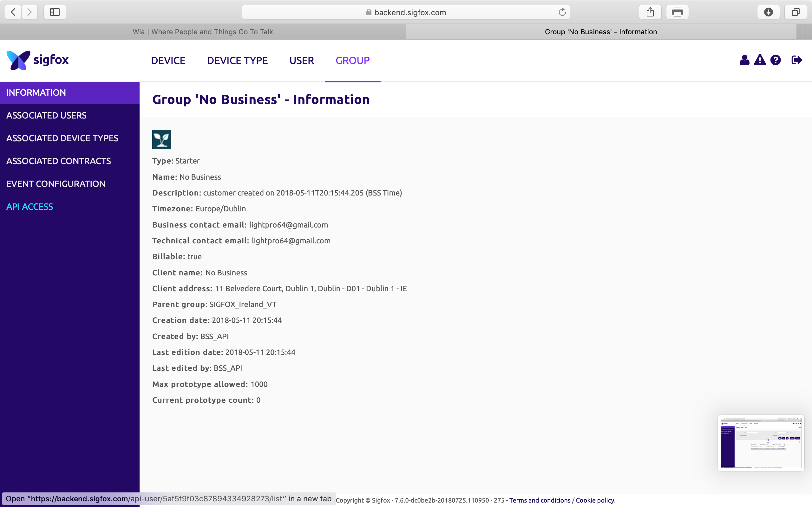The image size is (812, 507).
Task: Open the screenshot preview thumbnail
Action: pyautogui.click(x=761, y=443)
